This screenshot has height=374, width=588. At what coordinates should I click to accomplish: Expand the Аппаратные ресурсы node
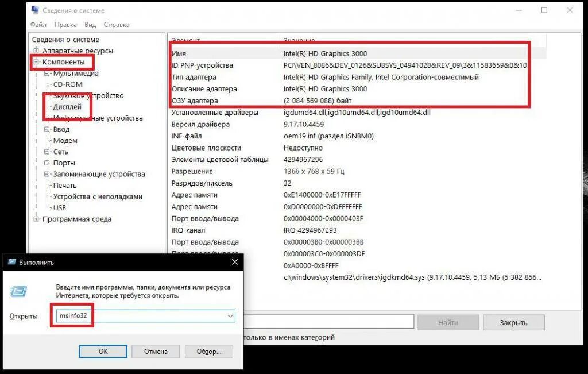[36, 51]
